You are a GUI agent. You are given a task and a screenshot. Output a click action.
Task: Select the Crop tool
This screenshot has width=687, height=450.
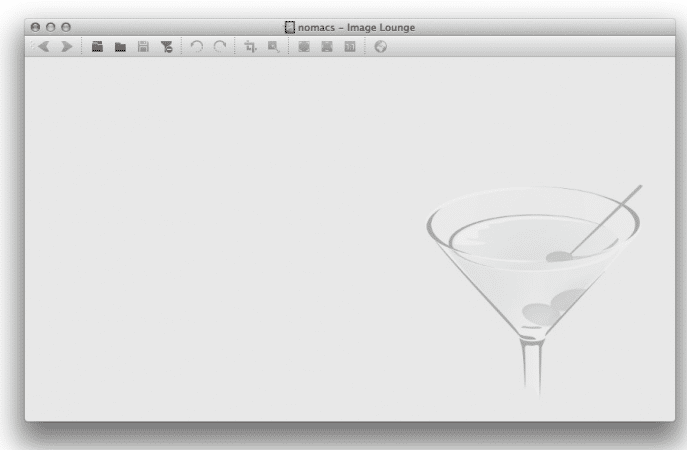pos(250,46)
